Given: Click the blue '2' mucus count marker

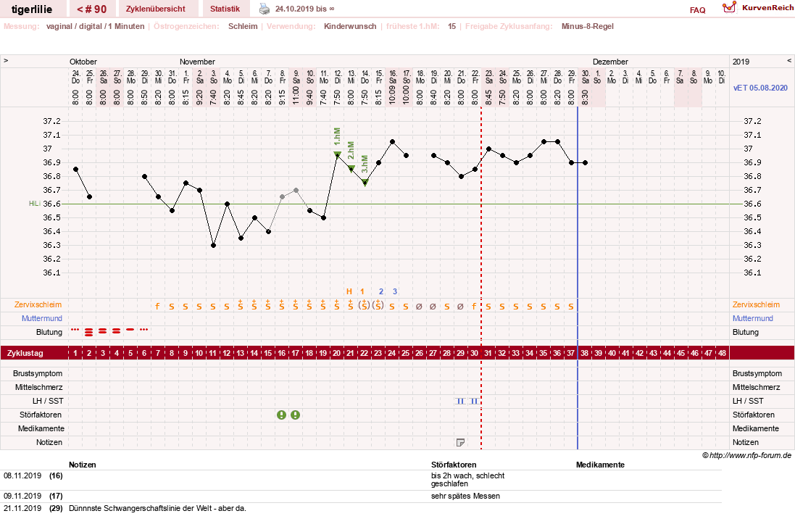Looking at the screenshot, I should click(381, 291).
